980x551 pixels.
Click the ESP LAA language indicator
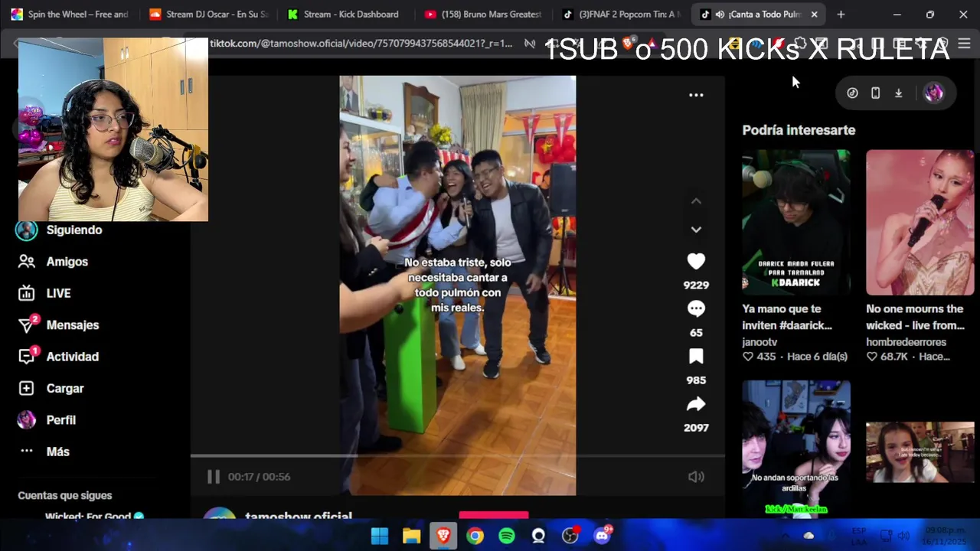point(859,536)
